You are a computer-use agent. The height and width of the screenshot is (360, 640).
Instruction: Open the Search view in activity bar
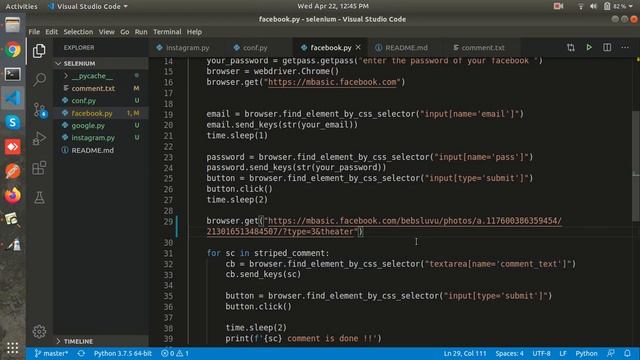(39, 79)
